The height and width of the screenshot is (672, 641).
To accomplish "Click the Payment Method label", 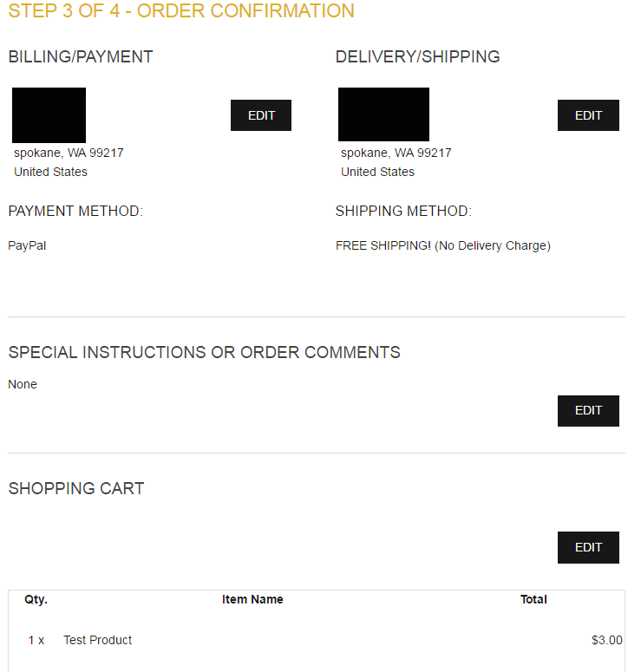I will (75, 212).
